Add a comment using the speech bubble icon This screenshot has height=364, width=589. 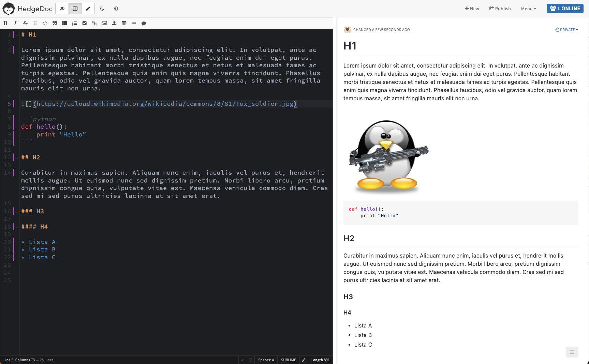pyautogui.click(x=144, y=23)
